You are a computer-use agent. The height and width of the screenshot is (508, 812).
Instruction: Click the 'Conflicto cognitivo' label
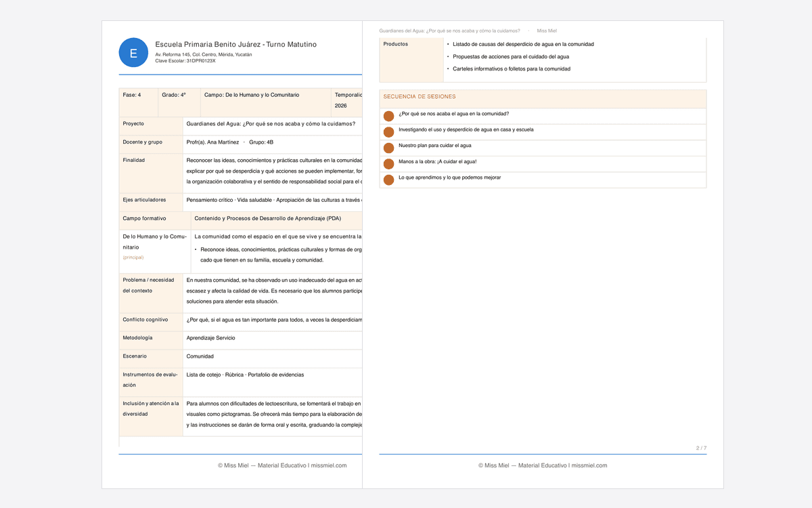[x=145, y=320]
